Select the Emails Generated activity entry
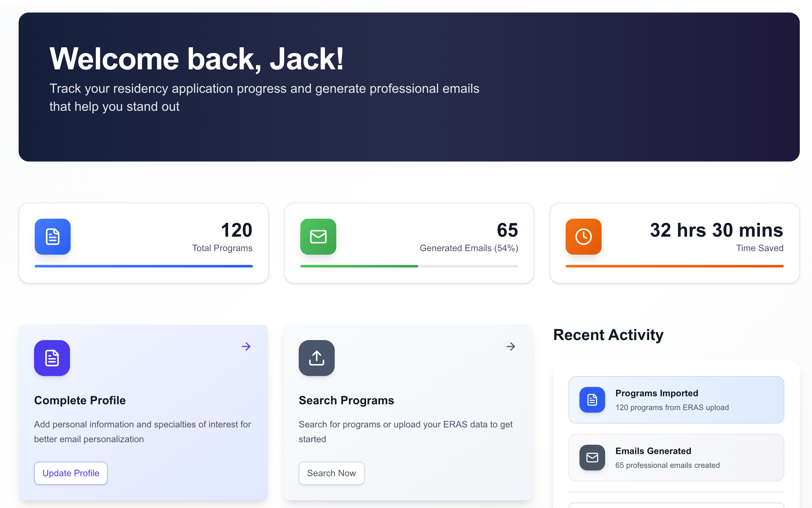The height and width of the screenshot is (508, 812). click(676, 457)
